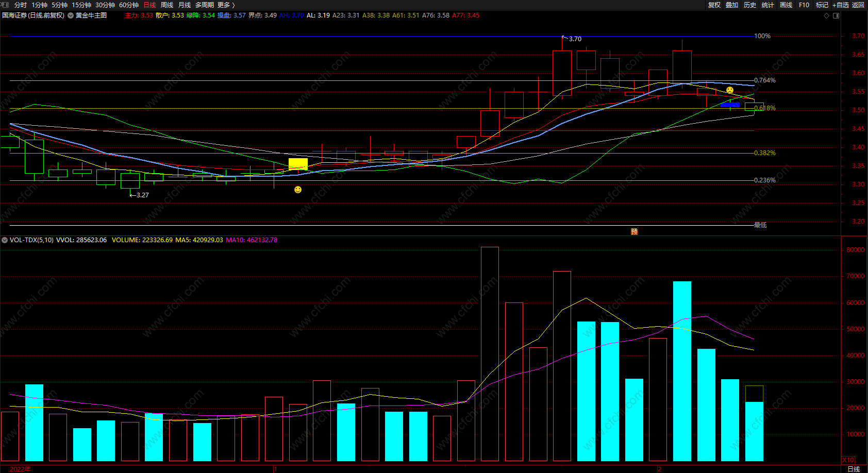Viewport: 868px width, 473px height.
Task: Enable 叠加 overlay comparison
Action: [732, 5]
